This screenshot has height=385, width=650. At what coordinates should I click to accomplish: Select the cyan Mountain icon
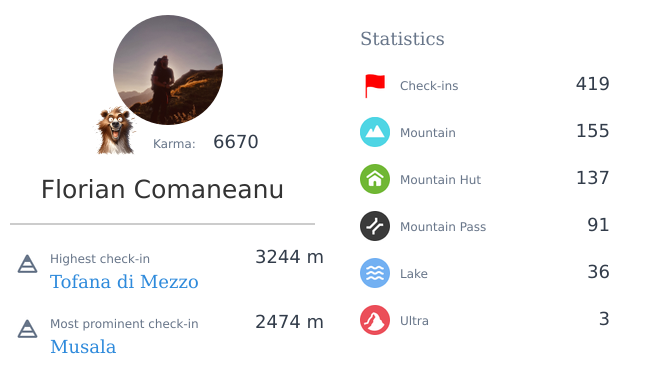[x=375, y=132]
